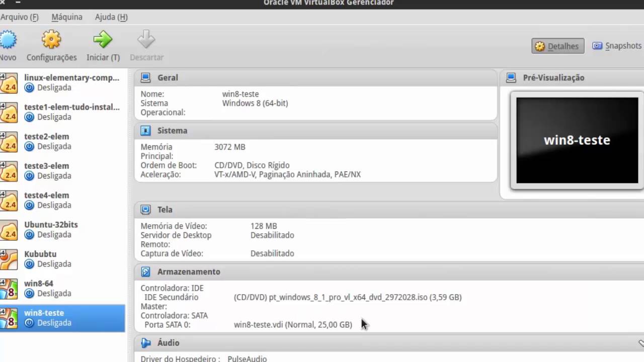Image resolution: width=644 pixels, height=362 pixels.
Task: Click the Geral section monitor icon
Action: 145,77
